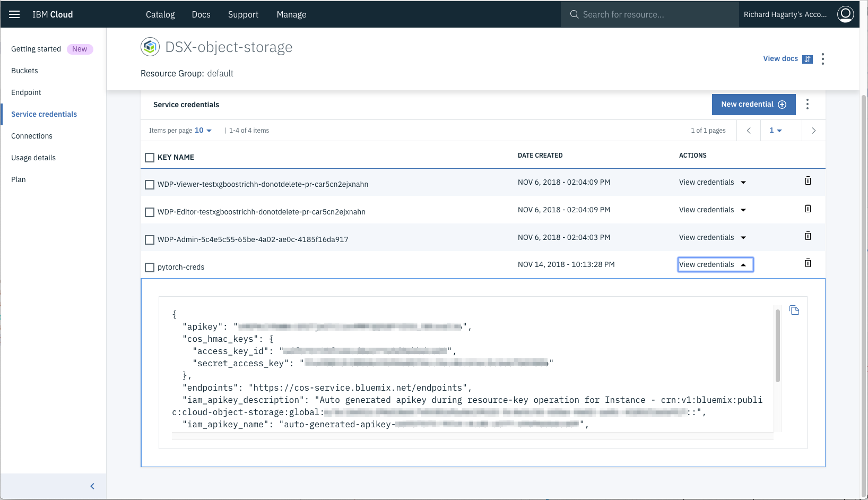
Task: Copy the credentials JSON to clipboard
Action: tap(794, 310)
